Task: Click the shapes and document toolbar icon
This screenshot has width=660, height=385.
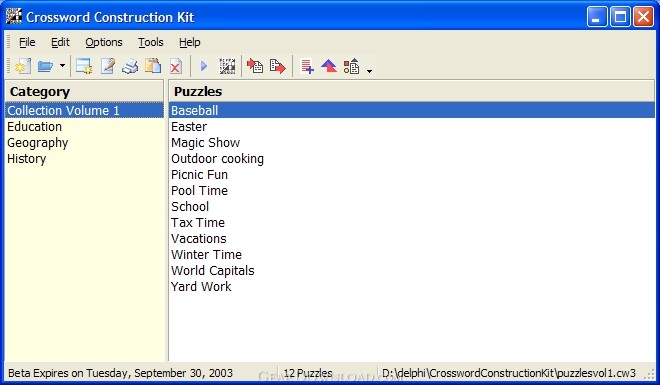Action: tap(351, 66)
